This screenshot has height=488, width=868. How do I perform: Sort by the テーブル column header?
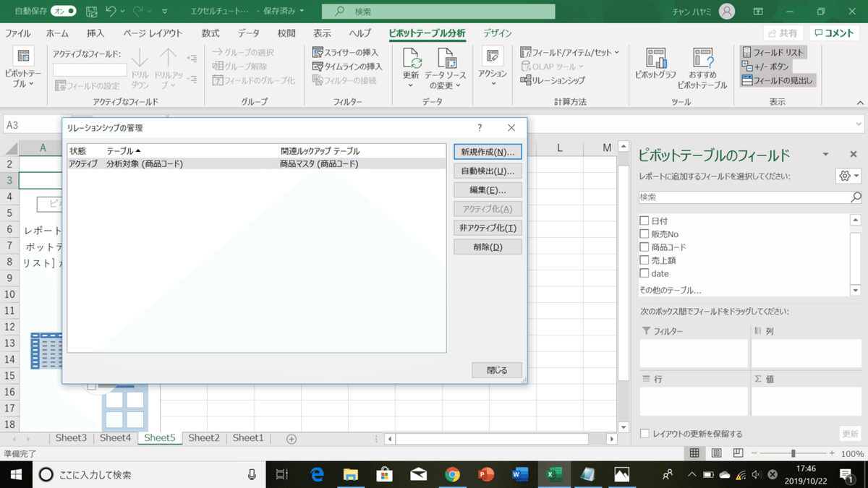coord(192,150)
